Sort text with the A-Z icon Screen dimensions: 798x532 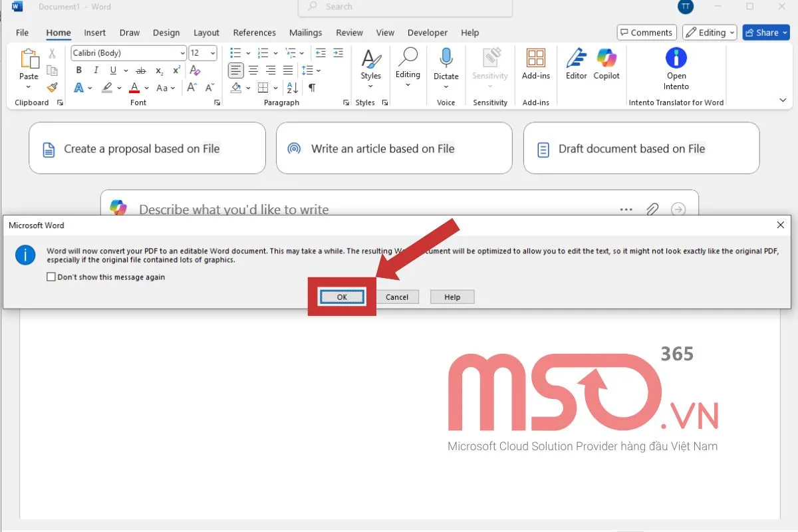click(291, 88)
